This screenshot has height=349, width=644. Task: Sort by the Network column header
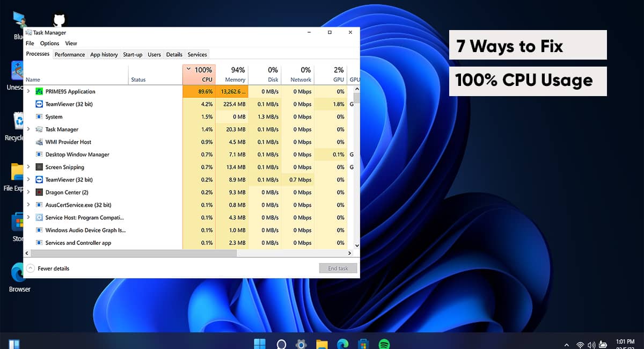[x=297, y=75]
